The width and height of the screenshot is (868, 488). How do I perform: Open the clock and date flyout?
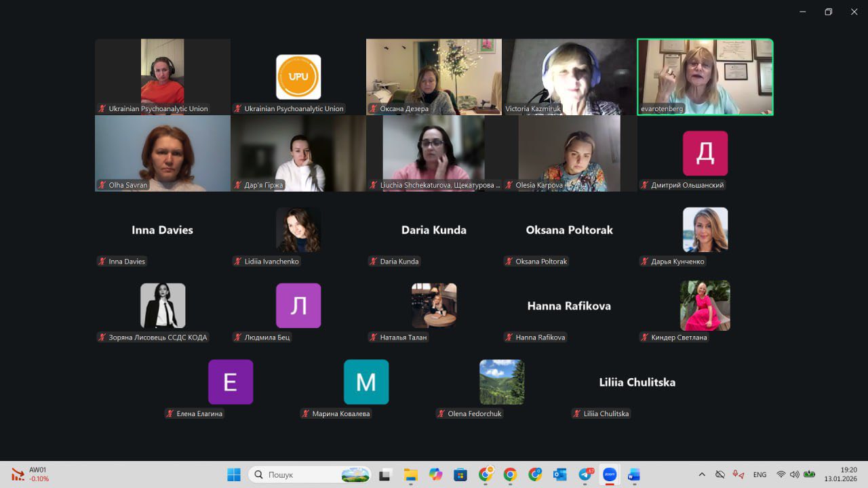click(840, 474)
